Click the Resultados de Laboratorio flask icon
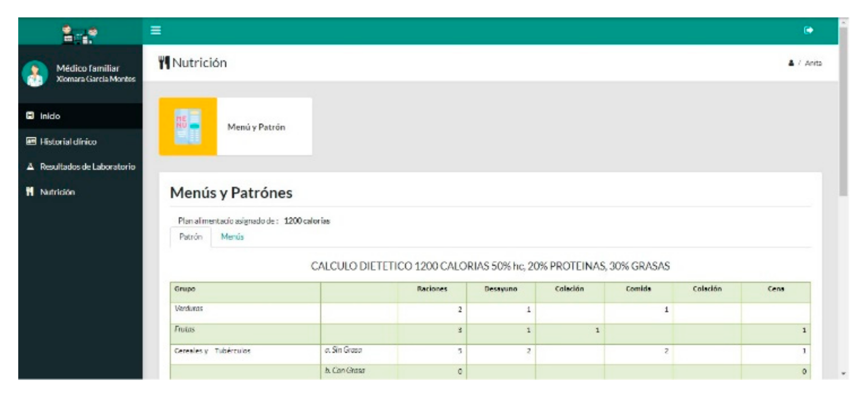Viewport: 868px width, 399px height. pyautogui.click(x=30, y=167)
